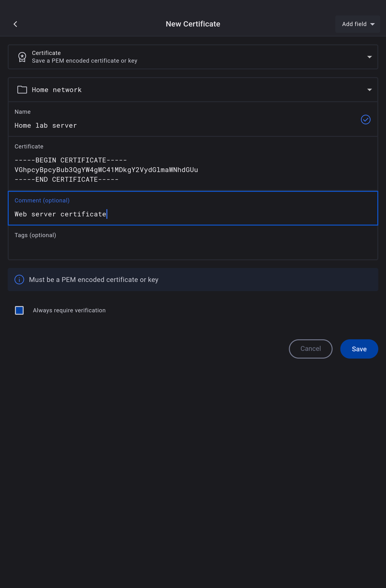Go back using the arrow icon
Image resolution: width=386 pixels, height=588 pixels.
coord(15,24)
